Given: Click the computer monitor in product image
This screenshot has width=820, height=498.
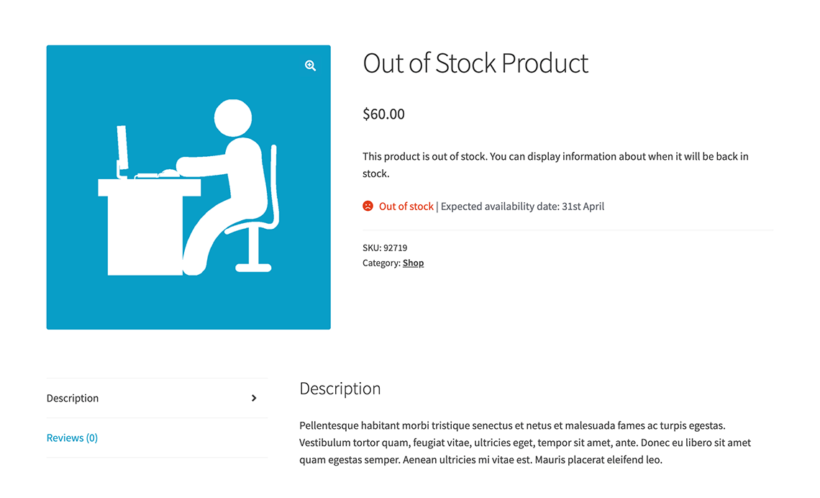Looking at the screenshot, I should click(122, 150).
